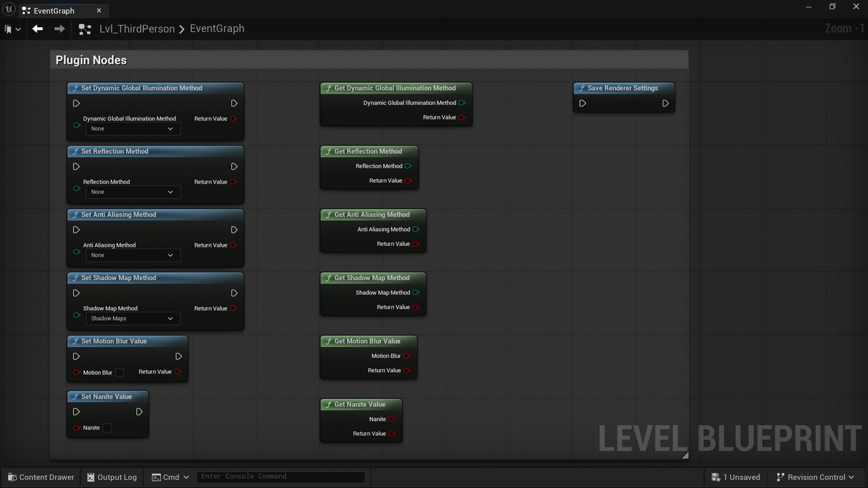Open the Output Log

click(112, 477)
